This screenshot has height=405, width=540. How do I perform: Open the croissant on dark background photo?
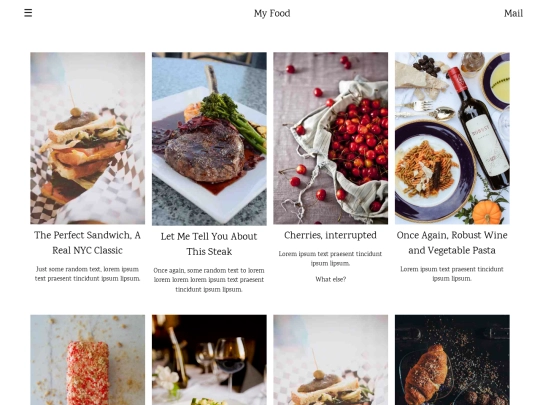coord(452,360)
